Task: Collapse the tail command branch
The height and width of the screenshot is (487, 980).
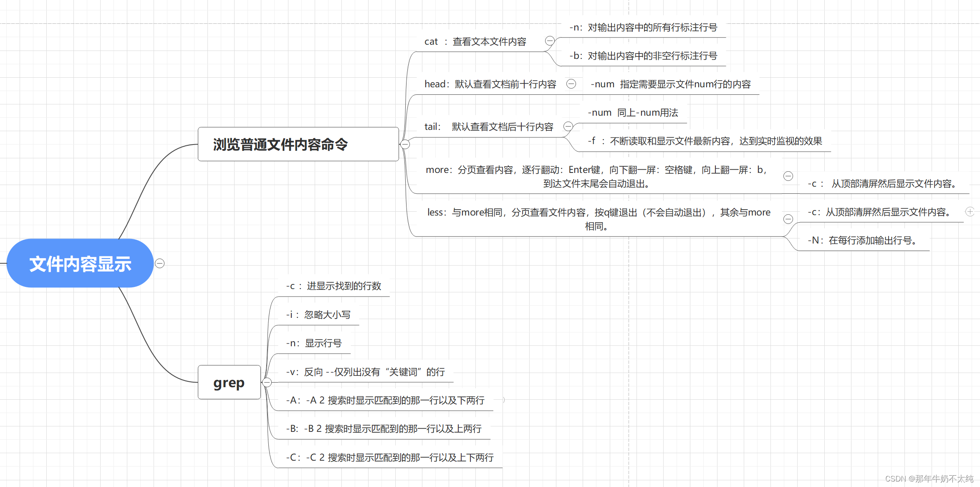Action: click(x=568, y=127)
